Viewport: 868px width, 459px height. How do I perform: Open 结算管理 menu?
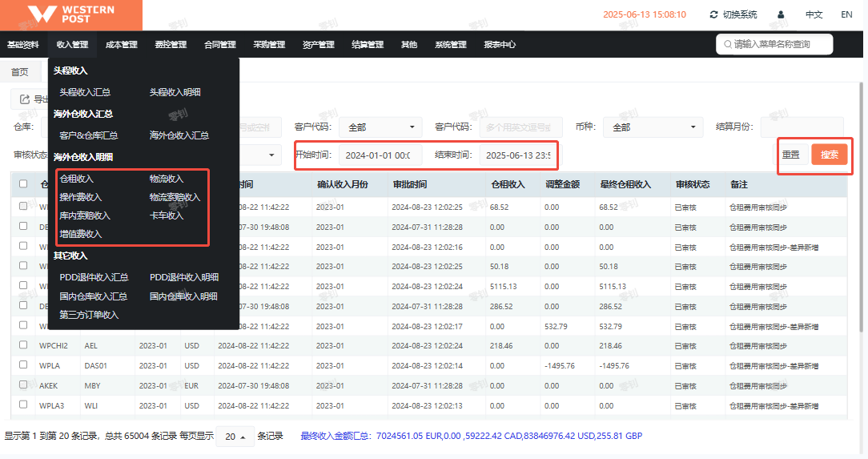tap(368, 44)
